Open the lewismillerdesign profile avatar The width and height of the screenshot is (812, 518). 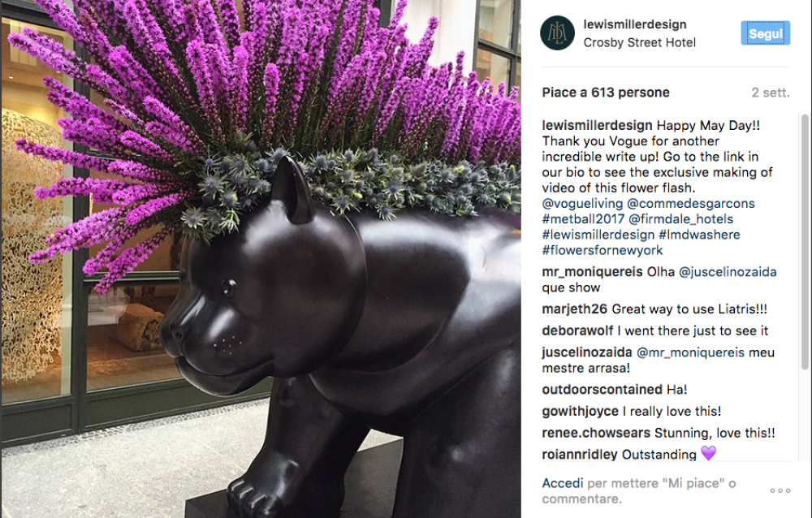[x=557, y=32]
